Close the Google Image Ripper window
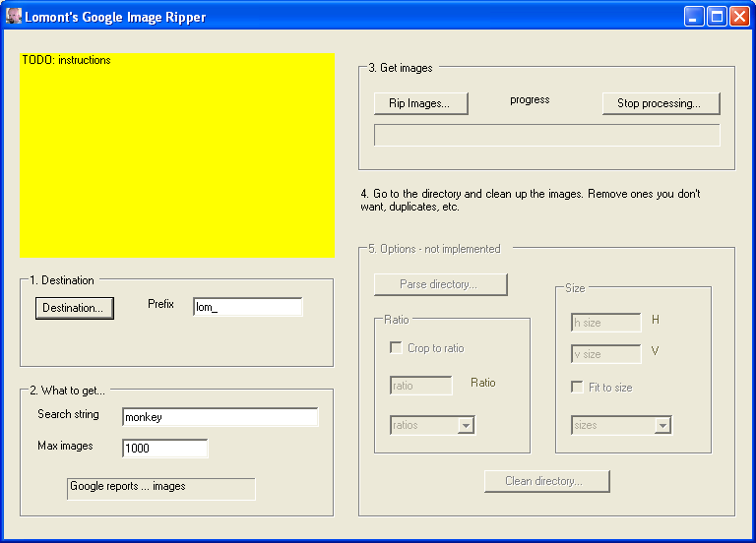 (x=738, y=17)
